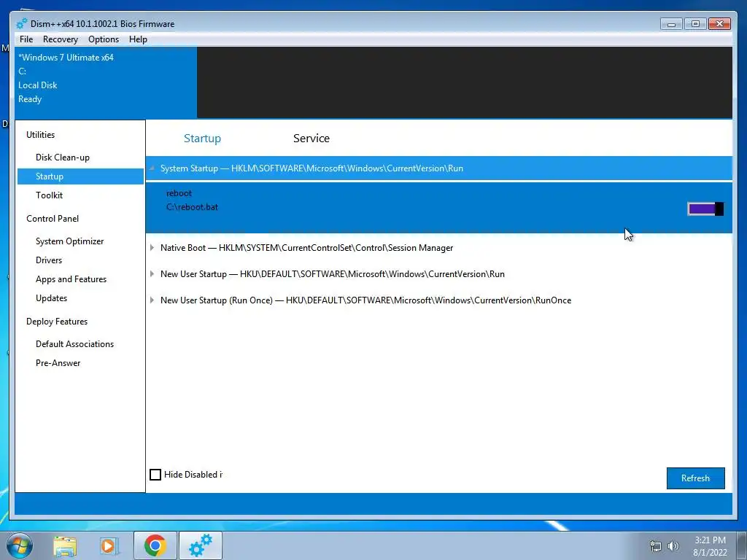Switch to Dism++ taskbar gear icon
This screenshot has width=747, height=560.
pos(201,545)
